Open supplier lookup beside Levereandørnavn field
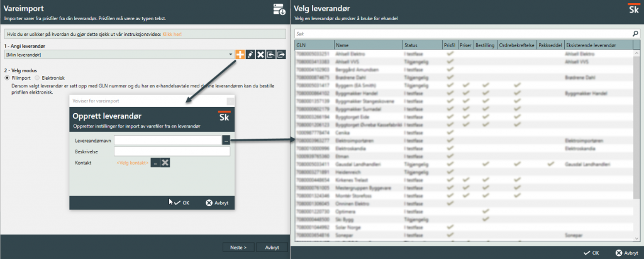This screenshot has width=644, height=259. tap(226, 141)
